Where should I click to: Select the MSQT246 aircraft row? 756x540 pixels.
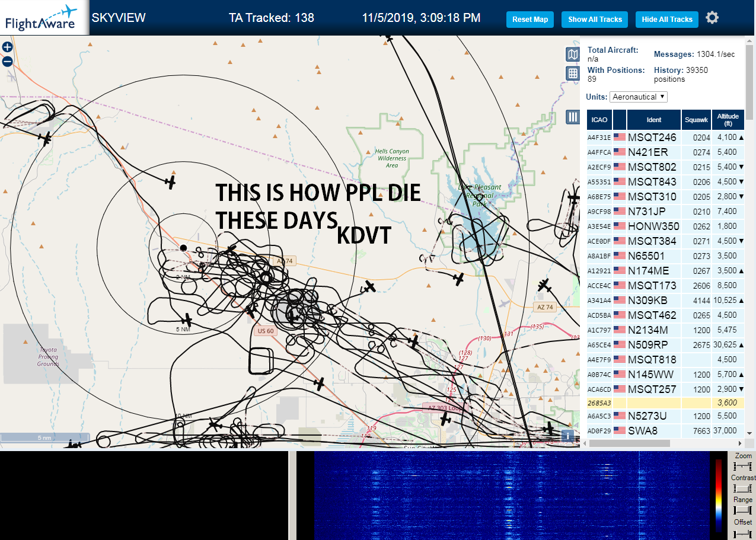pyautogui.click(x=665, y=137)
